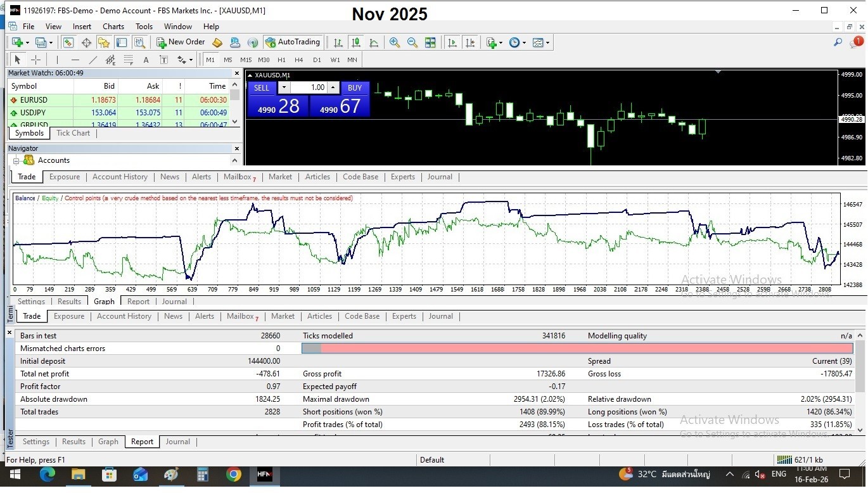
Task: Switch chart to line chart style
Action: (x=374, y=42)
